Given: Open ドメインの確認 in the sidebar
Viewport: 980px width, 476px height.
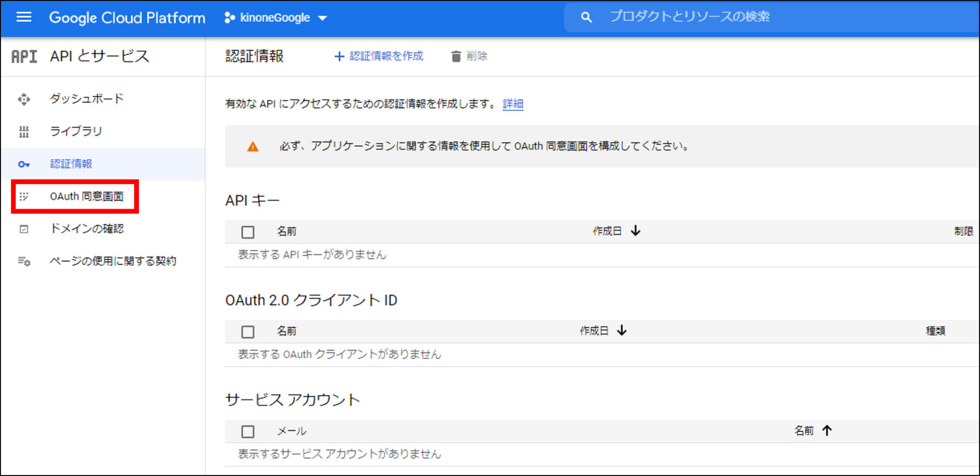Looking at the screenshot, I should coord(87,229).
